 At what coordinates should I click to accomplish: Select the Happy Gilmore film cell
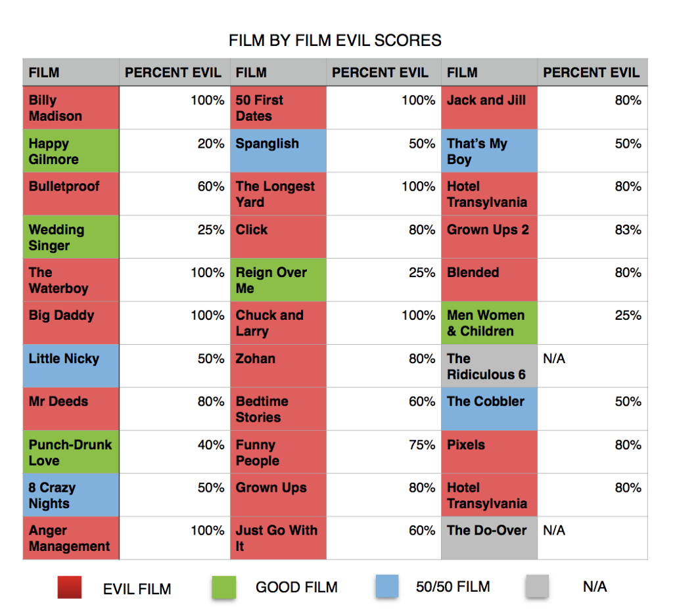[71, 151]
